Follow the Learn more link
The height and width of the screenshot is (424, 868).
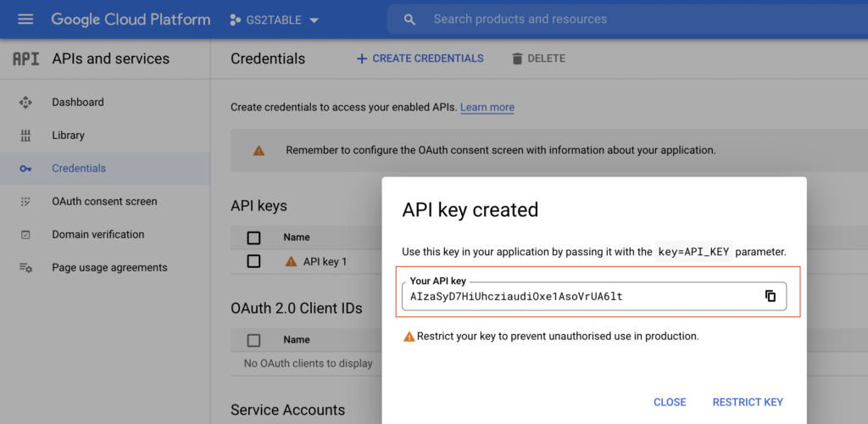pos(487,108)
